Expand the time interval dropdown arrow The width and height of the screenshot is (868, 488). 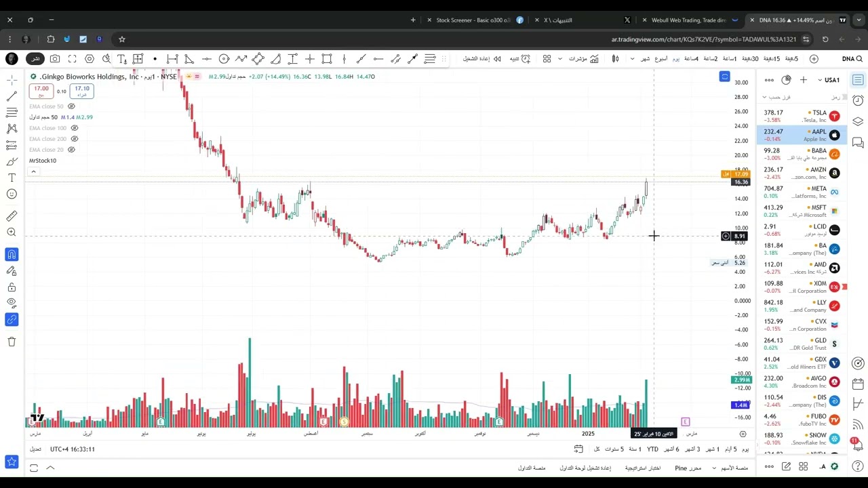coord(632,59)
